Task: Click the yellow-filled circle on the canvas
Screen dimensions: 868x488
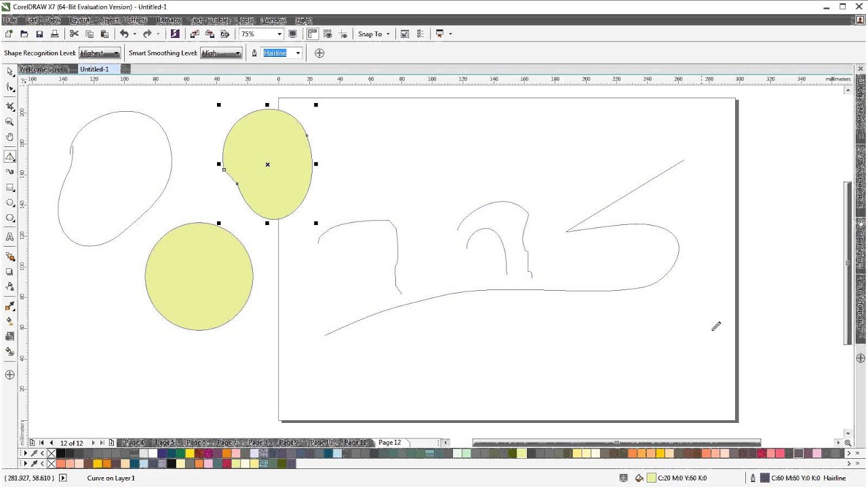Action: [199, 277]
